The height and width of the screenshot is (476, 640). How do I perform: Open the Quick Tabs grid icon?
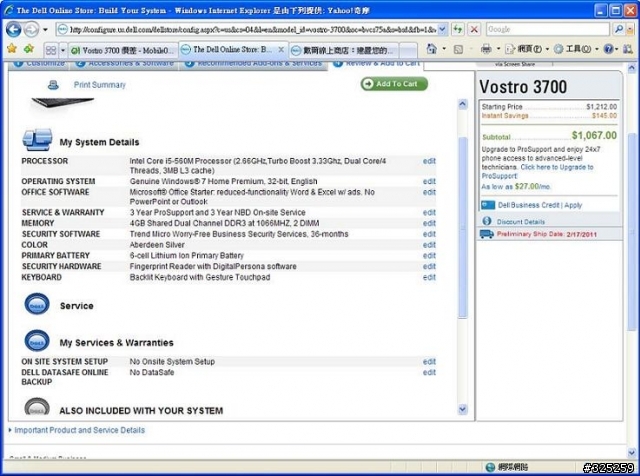point(51,50)
